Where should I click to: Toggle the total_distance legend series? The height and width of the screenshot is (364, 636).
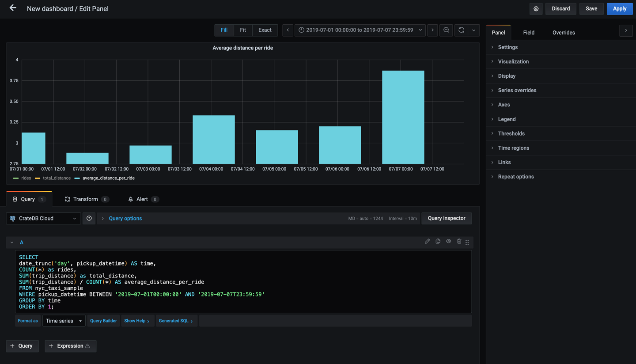tap(57, 178)
